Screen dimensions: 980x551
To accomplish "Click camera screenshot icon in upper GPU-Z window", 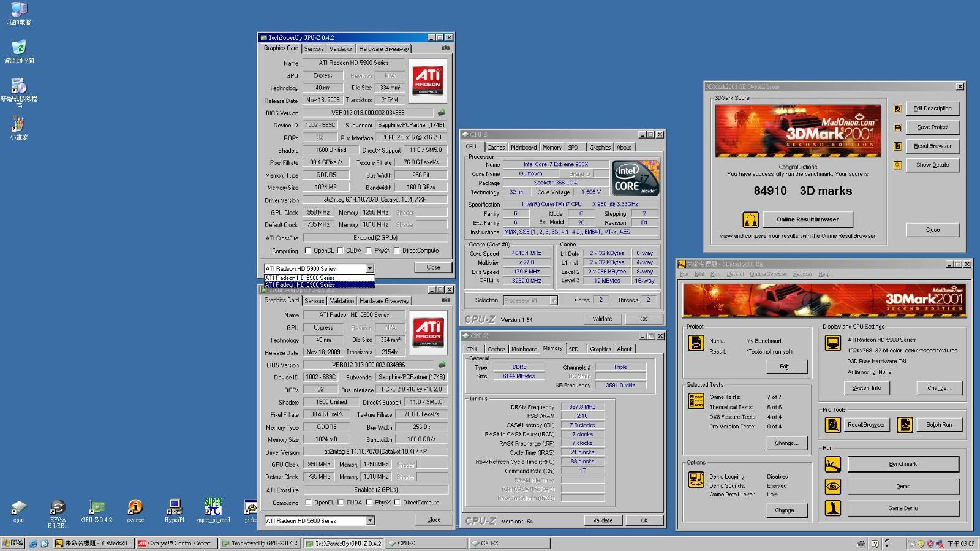I will pos(445,48).
